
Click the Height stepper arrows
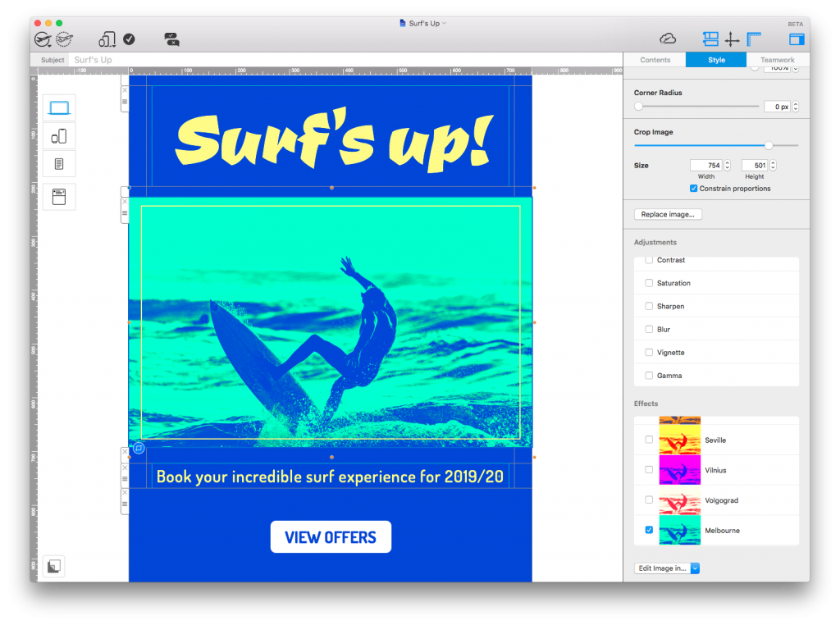click(x=773, y=166)
